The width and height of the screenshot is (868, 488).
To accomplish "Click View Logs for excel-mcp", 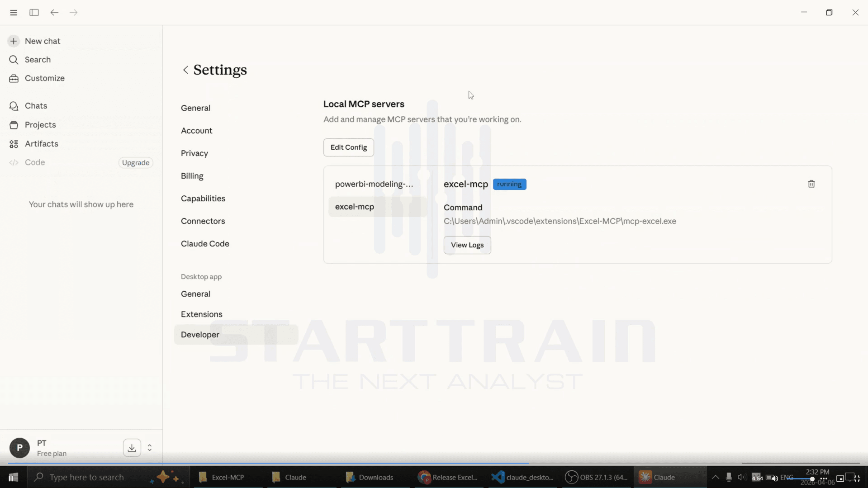I will click(x=467, y=245).
